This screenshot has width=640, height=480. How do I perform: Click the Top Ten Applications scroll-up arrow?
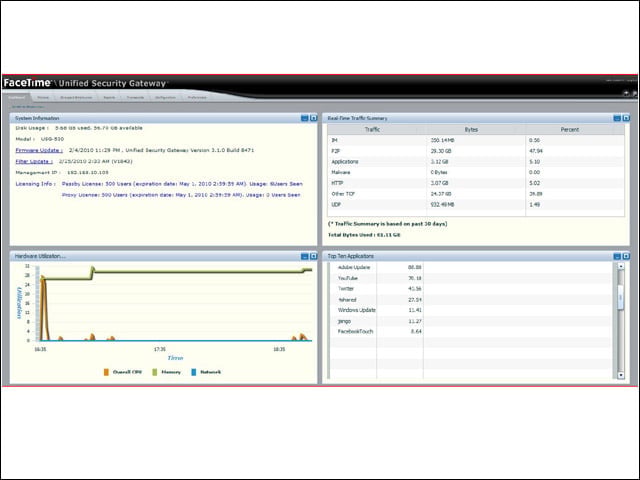click(x=621, y=266)
